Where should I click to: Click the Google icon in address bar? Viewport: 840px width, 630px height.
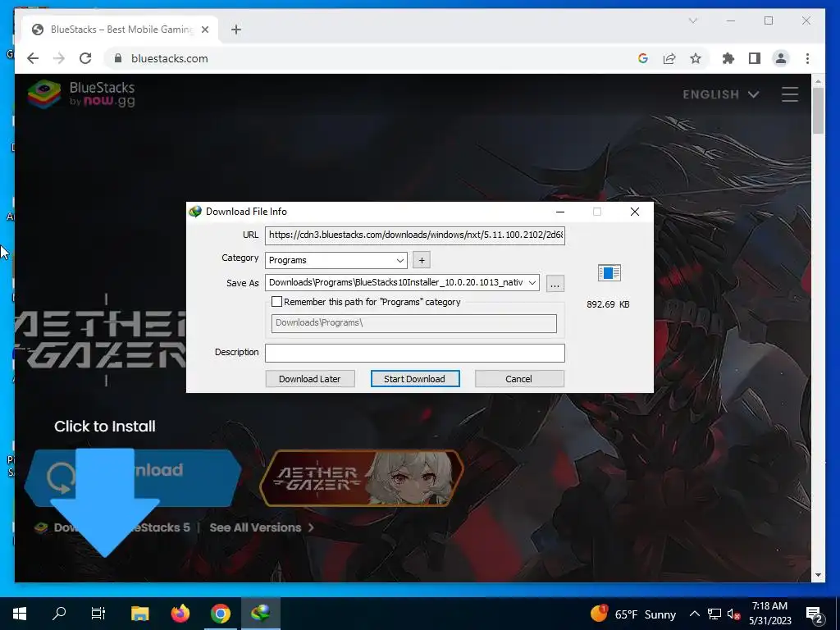(643, 58)
